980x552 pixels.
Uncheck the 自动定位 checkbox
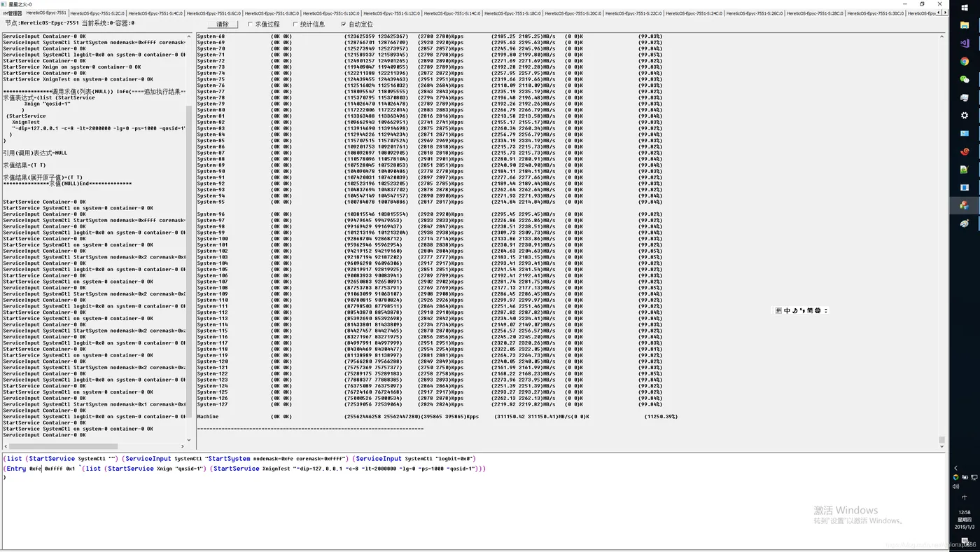[357, 25]
